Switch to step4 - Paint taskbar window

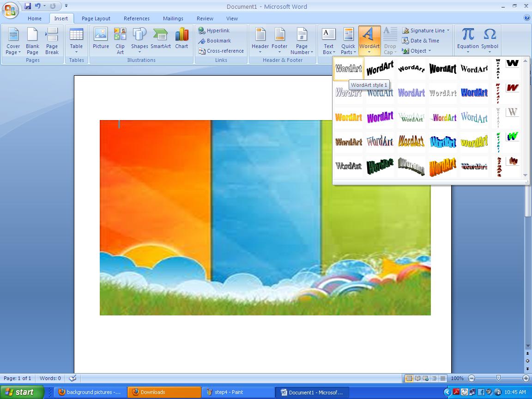238,392
